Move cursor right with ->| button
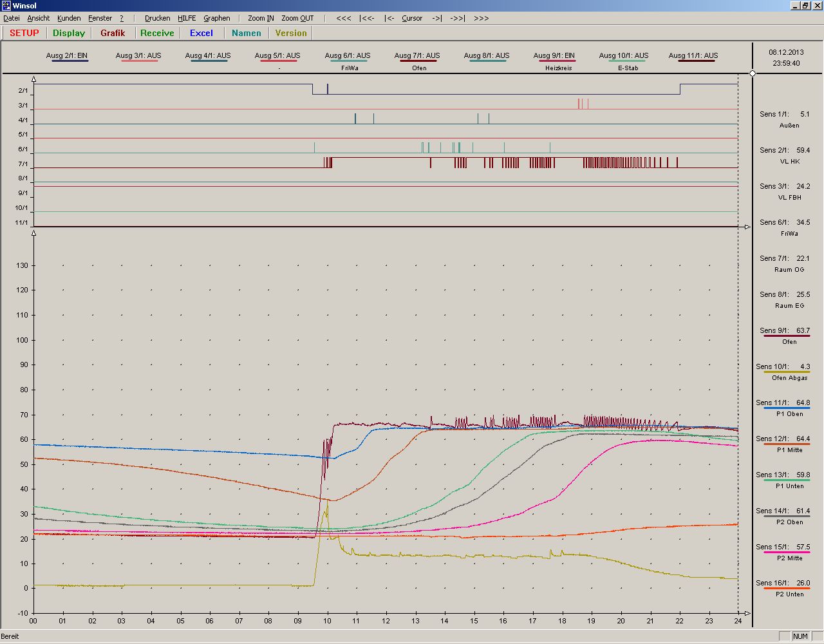The width and height of the screenshot is (824, 644). [x=437, y=18]
